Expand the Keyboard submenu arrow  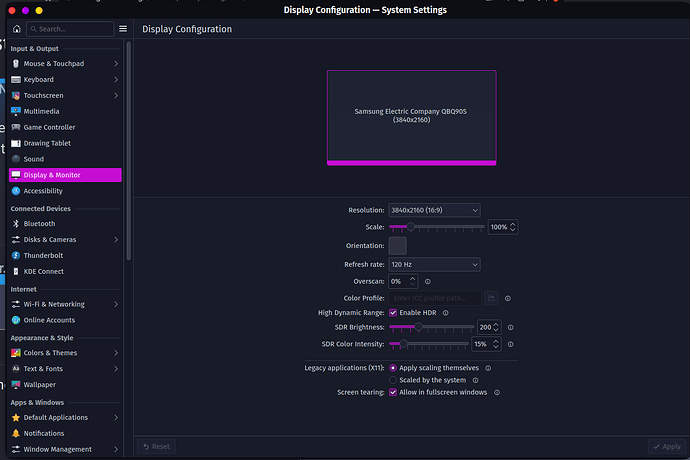pos(116,80)
